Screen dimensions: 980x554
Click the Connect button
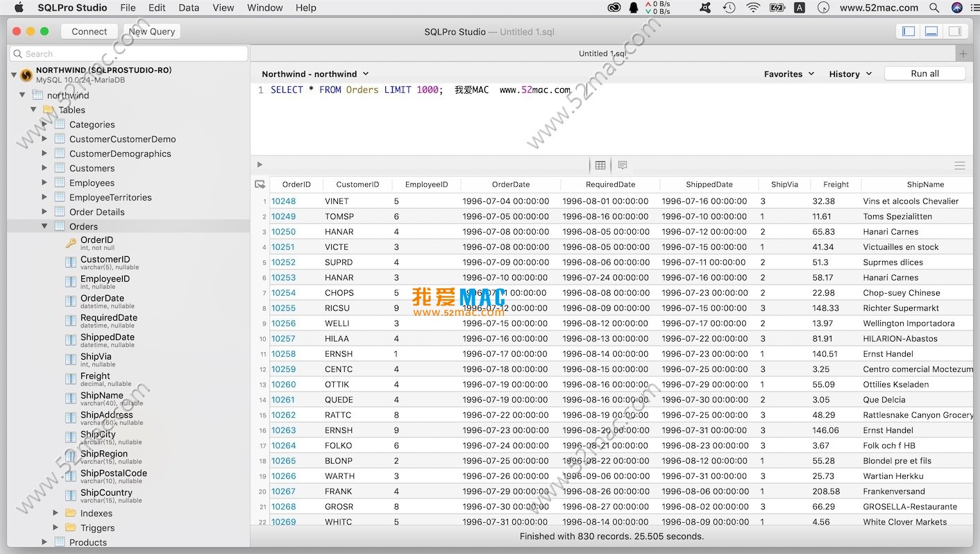(x=90, y=31)
